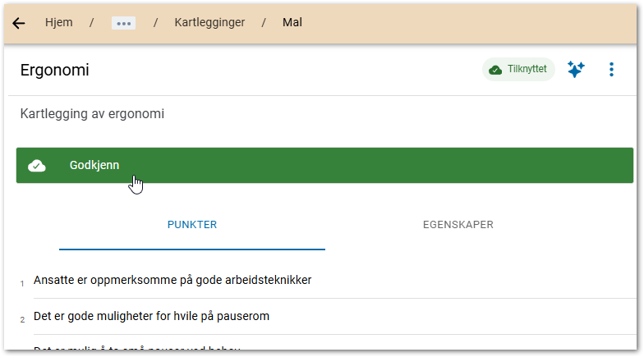Viewport: 644px width, 357px height.
Task: Click the Tilknyttet status chip label
Action: [x=527, y=70]
